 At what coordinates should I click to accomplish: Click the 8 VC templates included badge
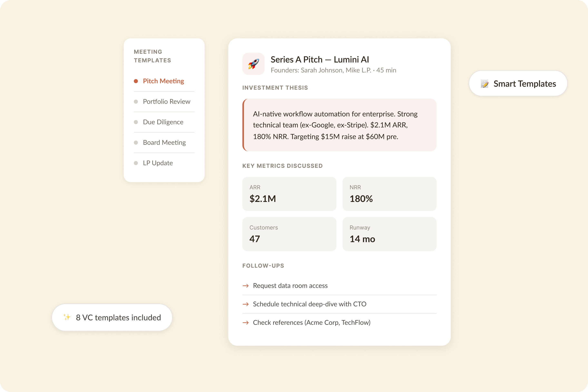tap(112, 317)
